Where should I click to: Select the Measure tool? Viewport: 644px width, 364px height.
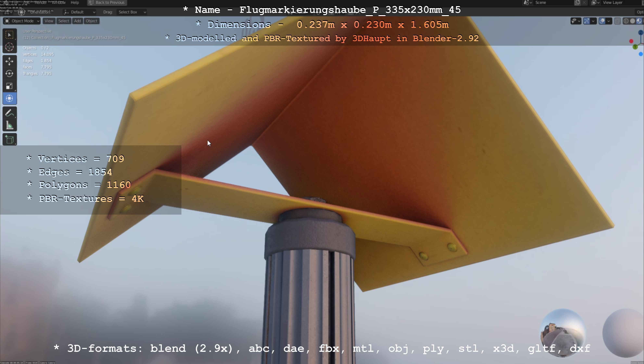[9, 125]
